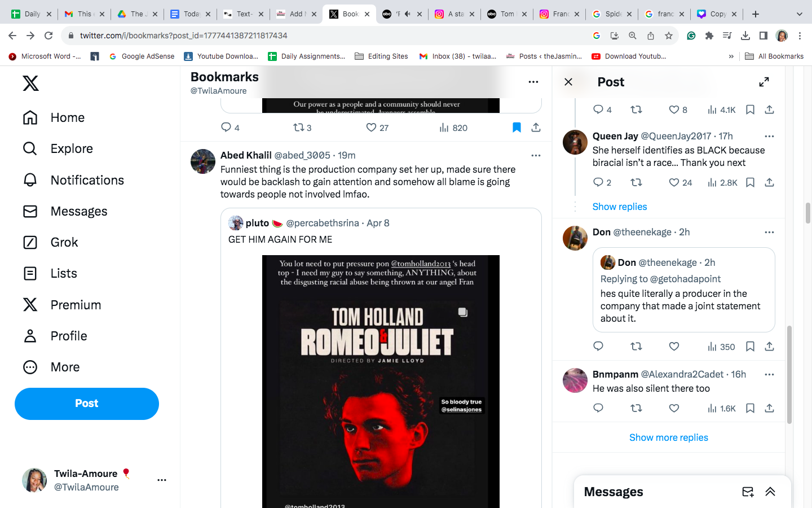Click Show replies under Queen Jay's comment
Image resolution: width=812 pixels, height=508 pixels.
point(620,207)
